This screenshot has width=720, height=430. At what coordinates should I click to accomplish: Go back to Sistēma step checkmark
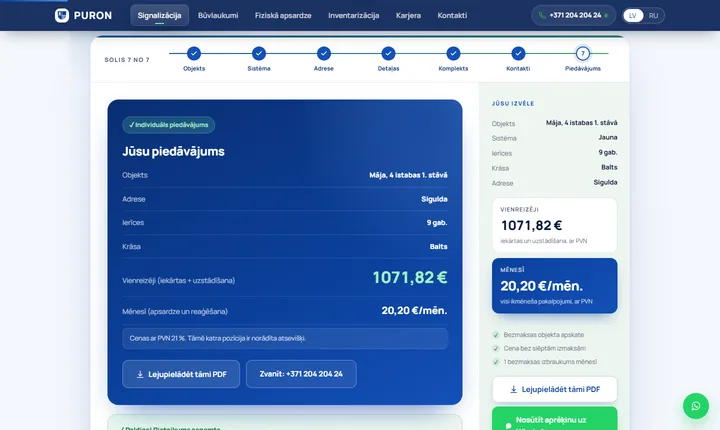point(259,53)
